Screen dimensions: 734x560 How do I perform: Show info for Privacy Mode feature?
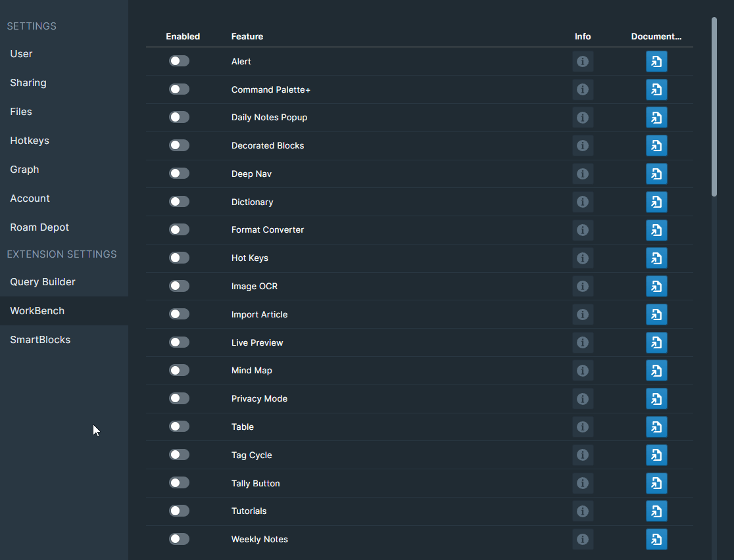(582, 399)
